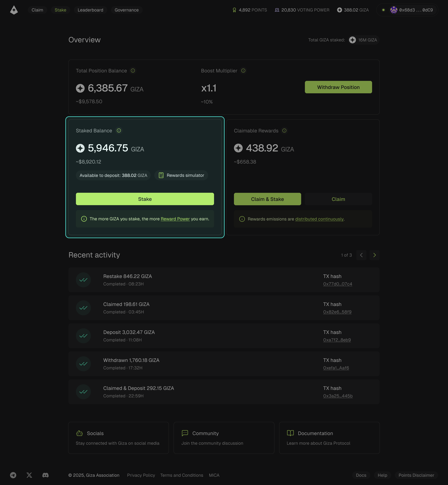The width and height of the screenshot is (448, 485).
Task: Go to previous Recent activity page
Action: (361, 255)
